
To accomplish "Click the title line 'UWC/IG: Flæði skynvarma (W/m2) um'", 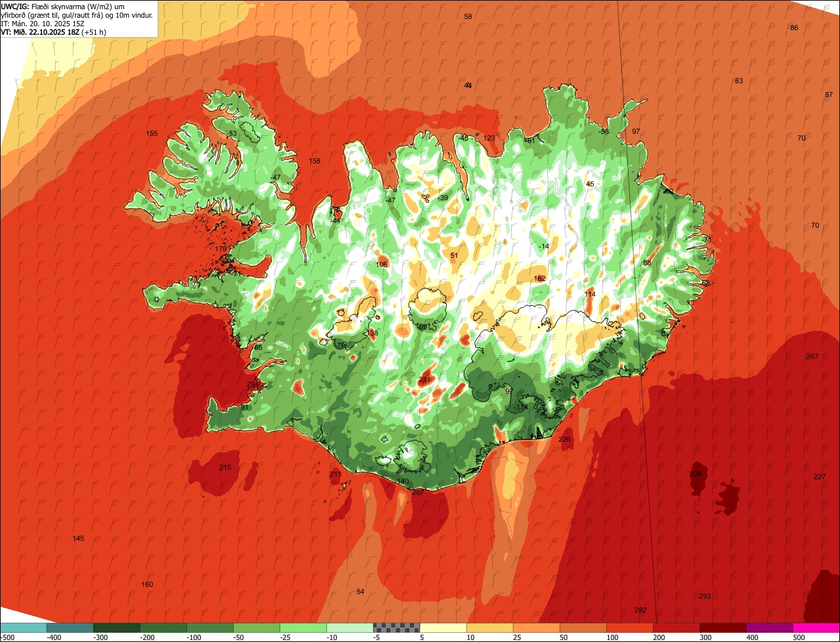I will [63, 6].
